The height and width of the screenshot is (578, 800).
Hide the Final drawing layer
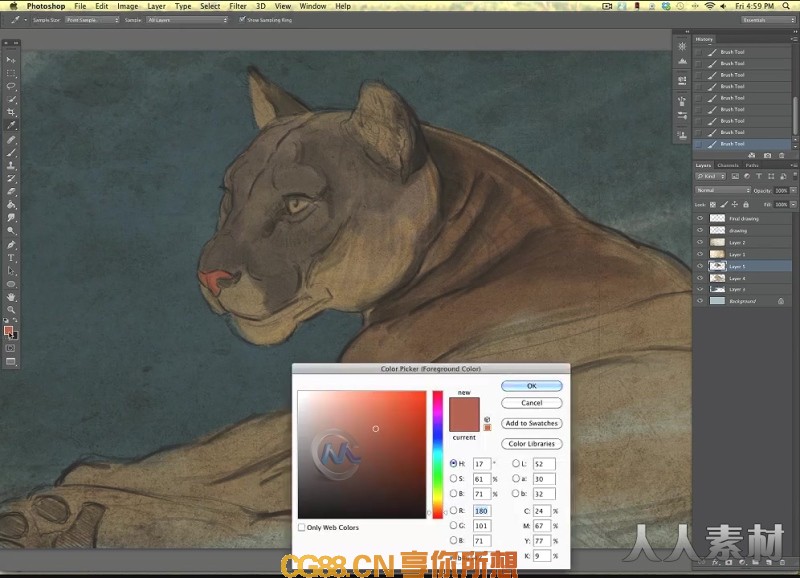coord(700,218)
